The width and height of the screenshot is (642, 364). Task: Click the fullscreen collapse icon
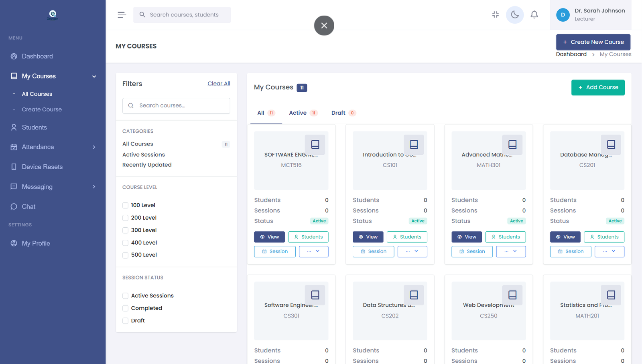pyautogui.click(x=496, y=15)
